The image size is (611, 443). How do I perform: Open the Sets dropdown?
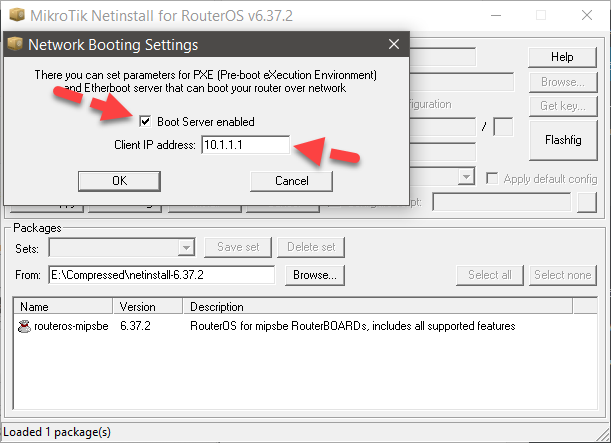pyautogui.click(x=186, y=247)
